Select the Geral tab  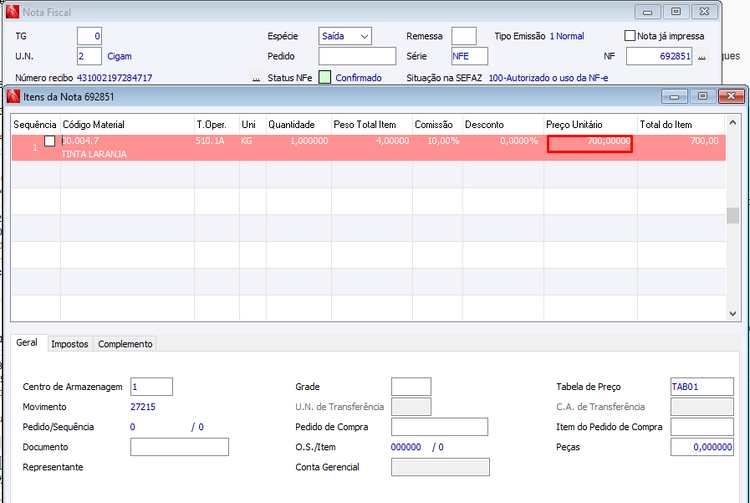[27, 342]
